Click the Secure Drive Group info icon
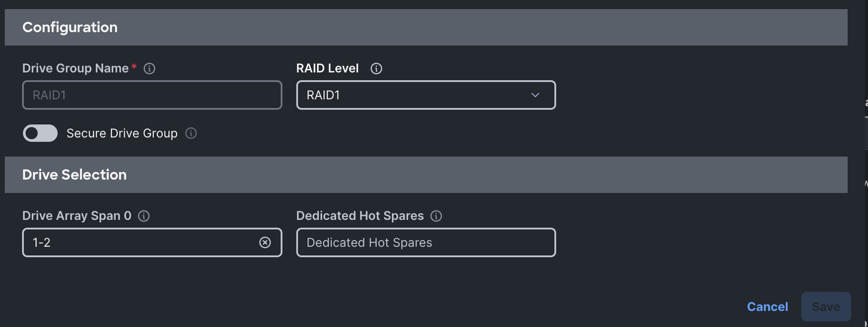The width and height of the screenshot is (868, 327). 191,134
